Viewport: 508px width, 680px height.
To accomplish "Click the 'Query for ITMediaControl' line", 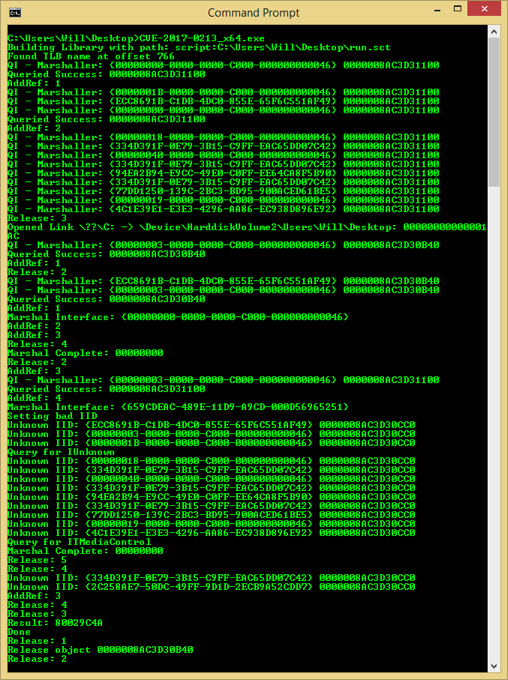I will 79,542.
